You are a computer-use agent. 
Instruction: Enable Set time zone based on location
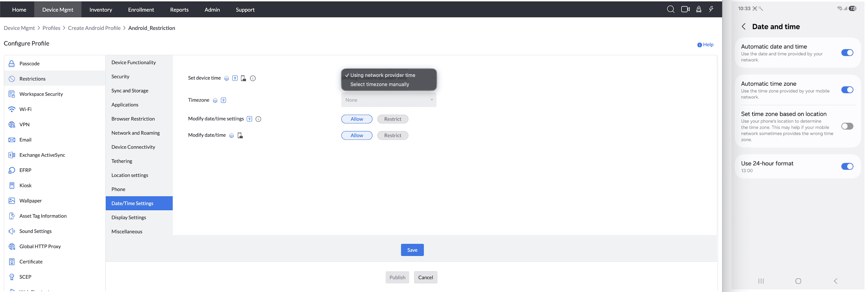847,126
